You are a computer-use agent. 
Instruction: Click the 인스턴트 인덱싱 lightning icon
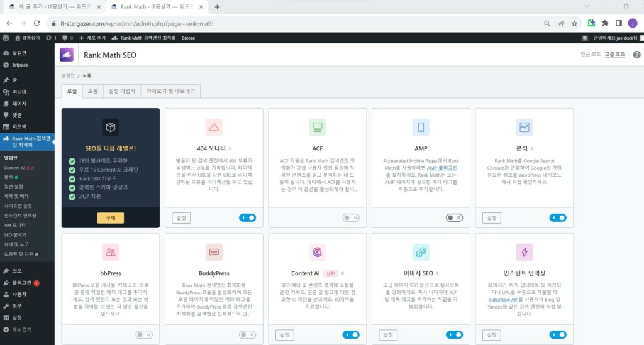pos(525,252)
